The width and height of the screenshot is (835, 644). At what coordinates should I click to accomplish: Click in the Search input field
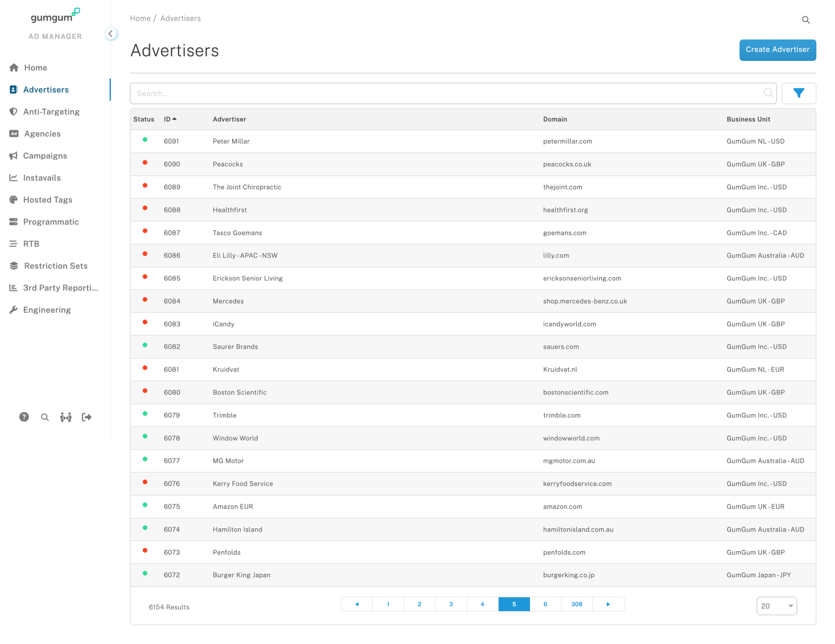click(453, 93)
